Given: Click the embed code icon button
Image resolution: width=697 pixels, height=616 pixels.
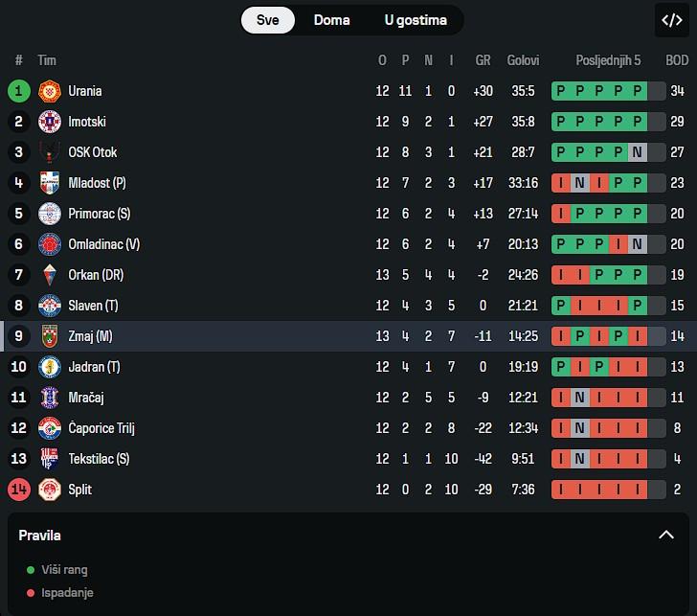Looking at the screenshot, I should pos(672,20).
